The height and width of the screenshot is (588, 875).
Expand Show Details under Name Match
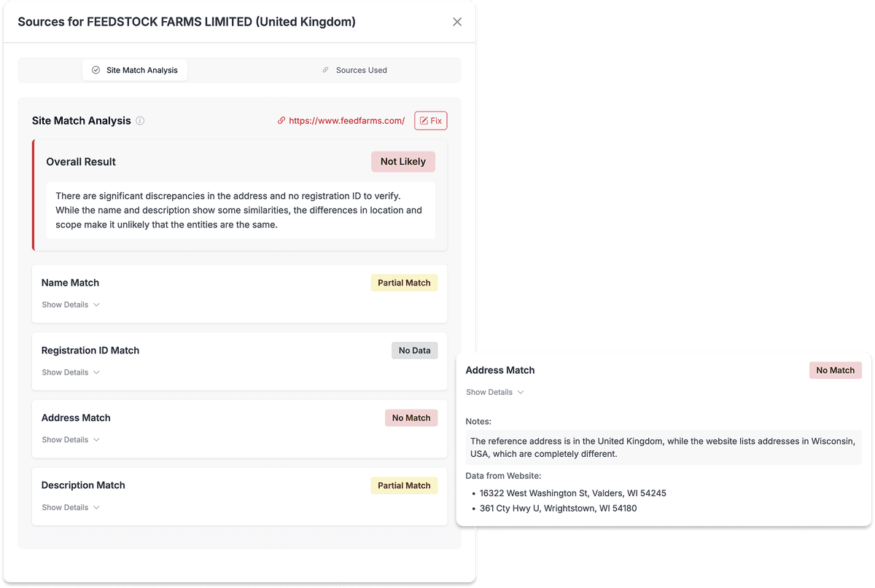(71, 305)
